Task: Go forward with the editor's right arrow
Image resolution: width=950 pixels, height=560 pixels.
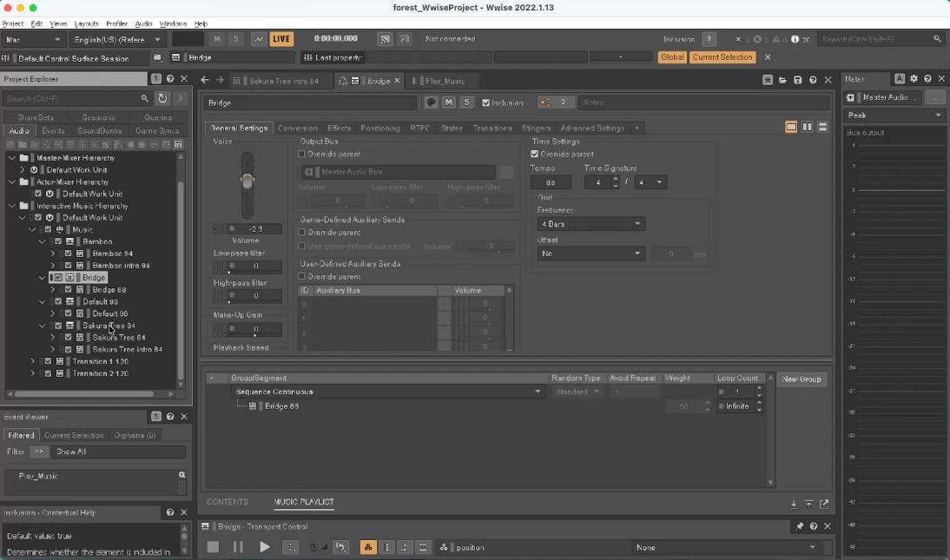Action: (x=220, y=80)
